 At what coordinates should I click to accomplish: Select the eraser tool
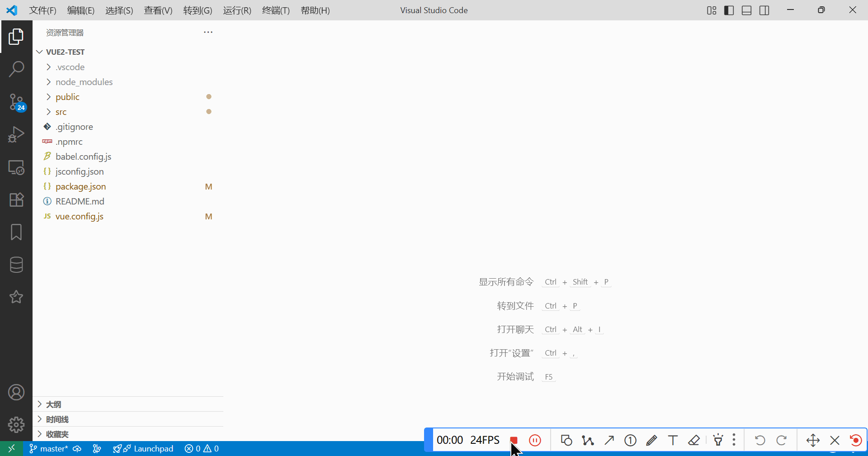click(x=694, y=440)
